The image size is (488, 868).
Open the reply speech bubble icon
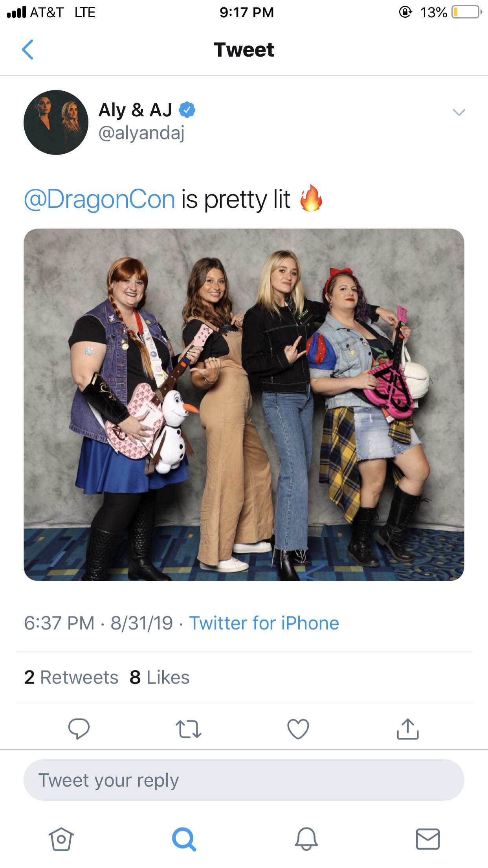[79, 729]
